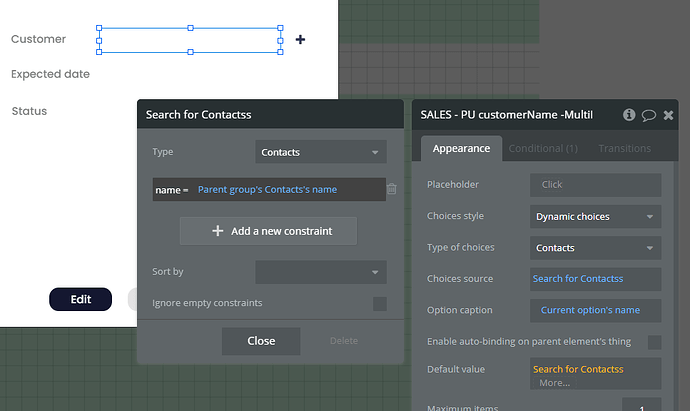Switch to the Conditional (1) tab
This screenshot has height=411, width=690.
tap(543, 149)
